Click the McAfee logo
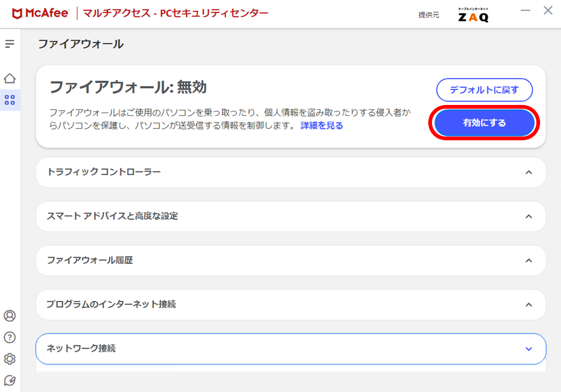The height and width of the screenshot is (392, 561). tap(40, 13)
